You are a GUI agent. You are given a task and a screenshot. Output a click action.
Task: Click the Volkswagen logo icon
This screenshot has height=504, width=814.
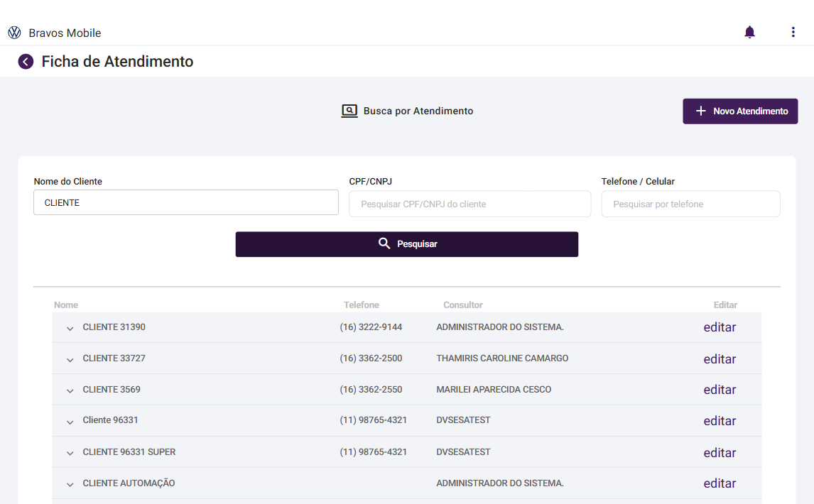[14, 33]
